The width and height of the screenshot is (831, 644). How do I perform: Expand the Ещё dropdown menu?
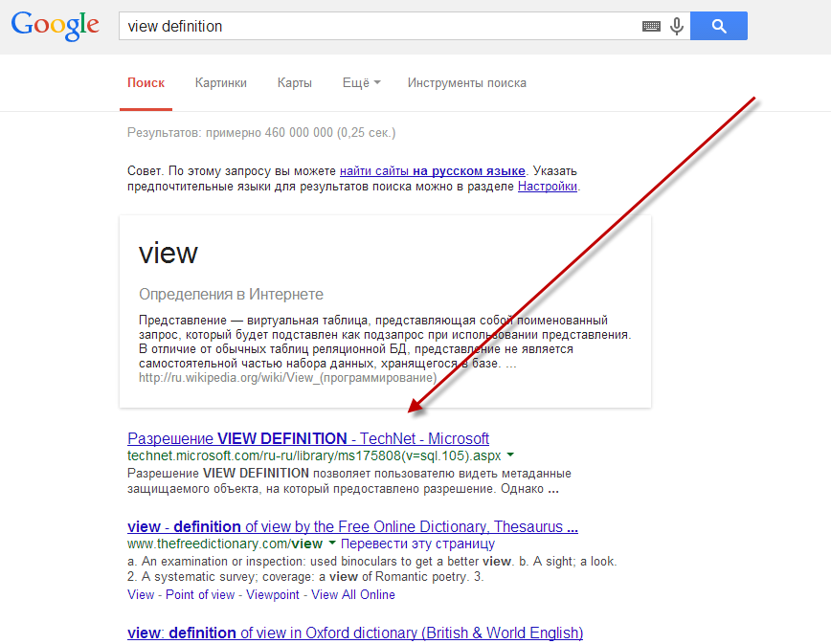[x=361, y=83]
